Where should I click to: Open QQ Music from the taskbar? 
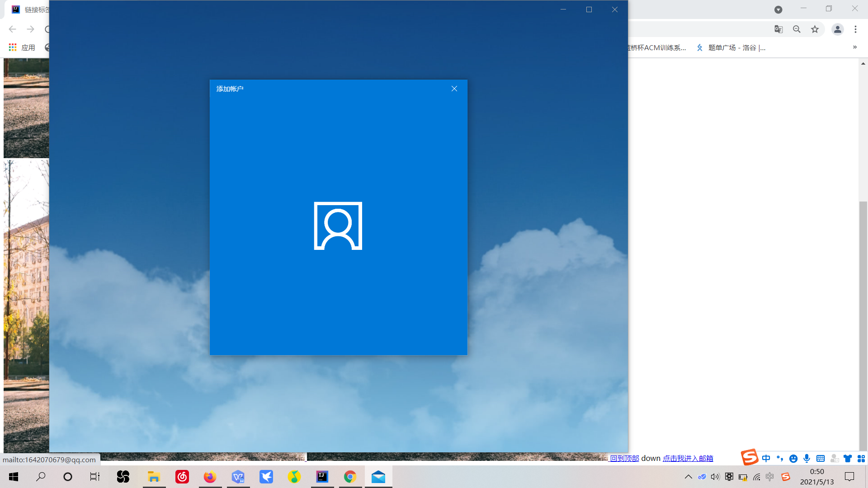point(294,477)
